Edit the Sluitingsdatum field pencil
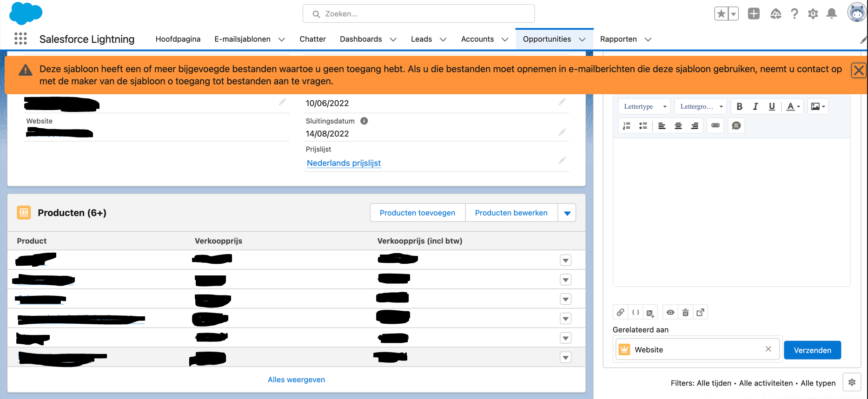The width and height of the screenshot is (868, 399). (562, 133)
